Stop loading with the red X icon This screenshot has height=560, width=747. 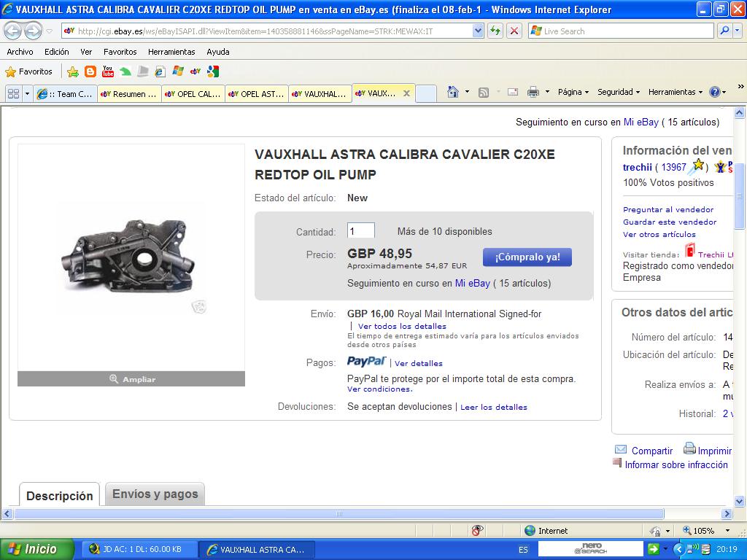[x=514, y=31]
